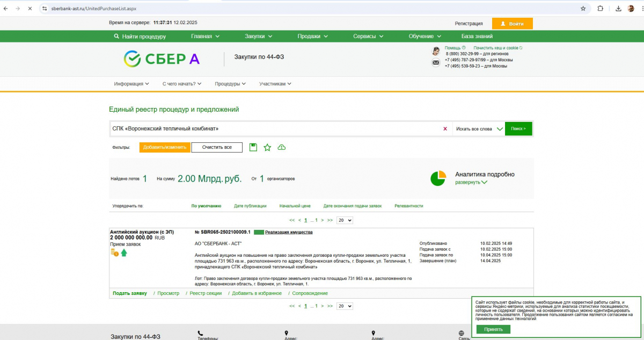Bookmark this page with the address bar star
Screen dimensions: 644x340
tap(583, 9)
